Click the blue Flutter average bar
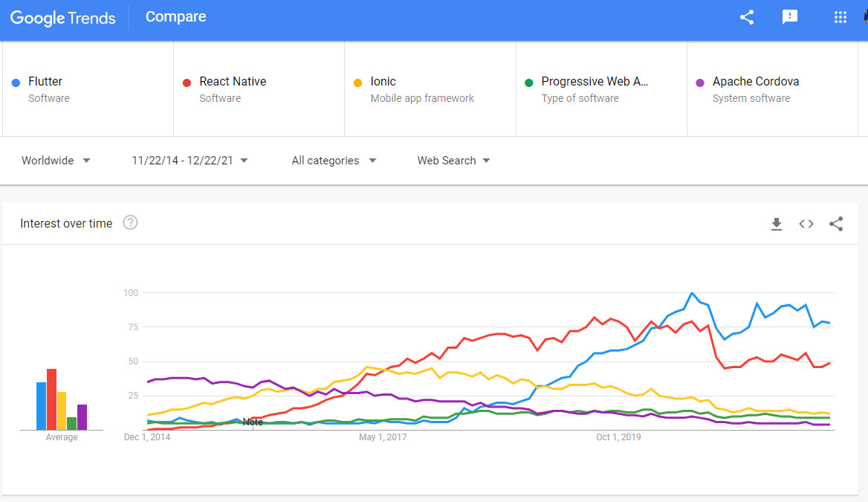The width and height of the screenshot is (868, 502). tap(41, 406)
